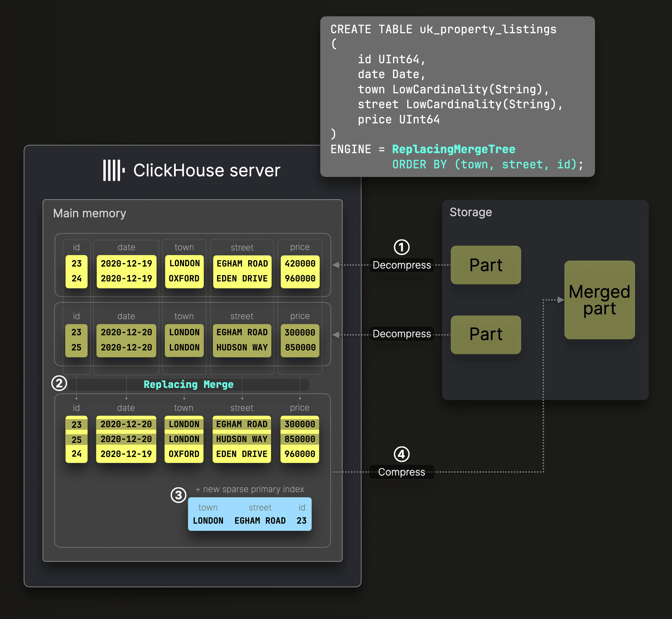
Task: Click the 'ORDER BY (town, street, id);' clause
Action: [487, 164]
